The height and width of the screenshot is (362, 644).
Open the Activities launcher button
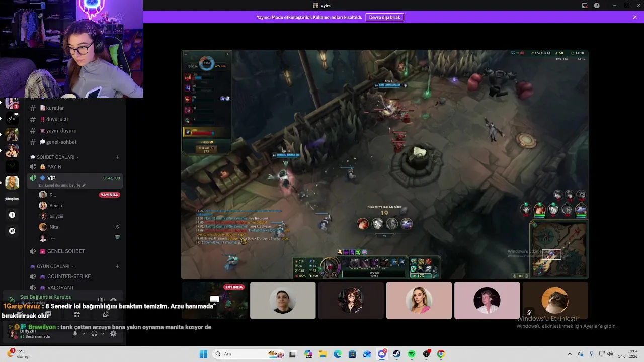click(x=77, y=315)
